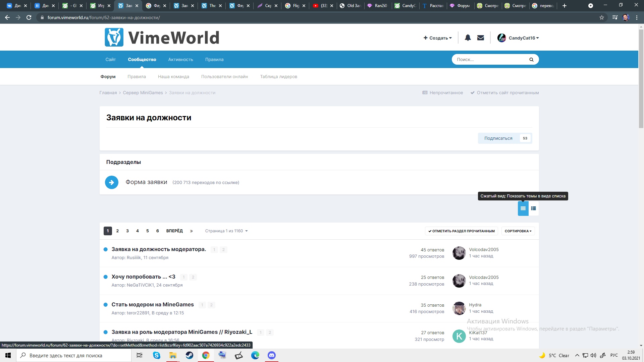The width and height of the screenshot is (644, 362).
Task: Click the search magnifier icon
Action: pyautogui.click(x=531, y=60)
